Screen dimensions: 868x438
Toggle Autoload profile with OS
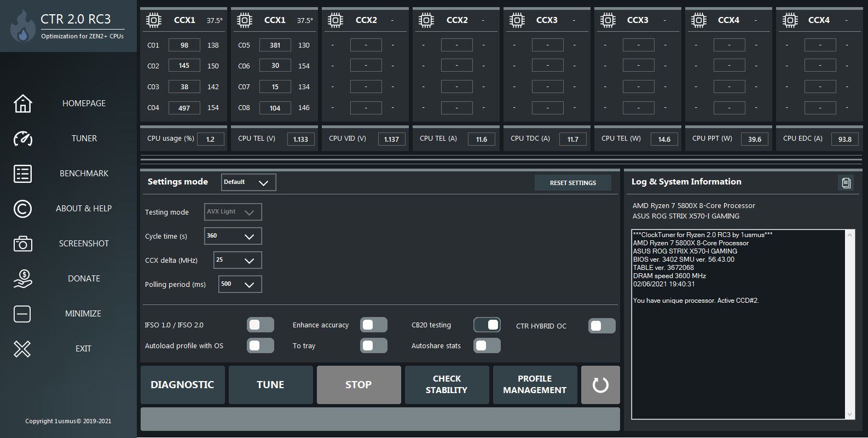pos(261,345)
